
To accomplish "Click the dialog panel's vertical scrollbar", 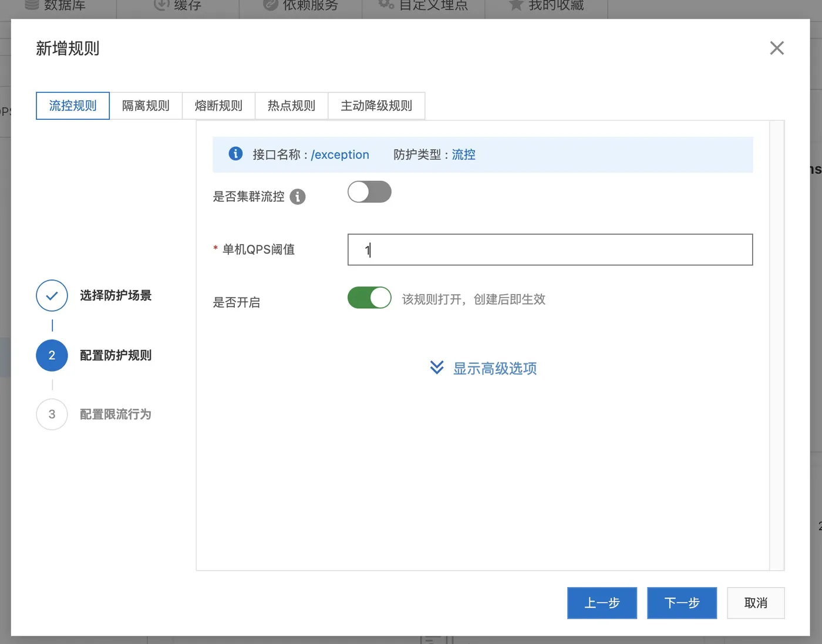I will coord(777,345).
